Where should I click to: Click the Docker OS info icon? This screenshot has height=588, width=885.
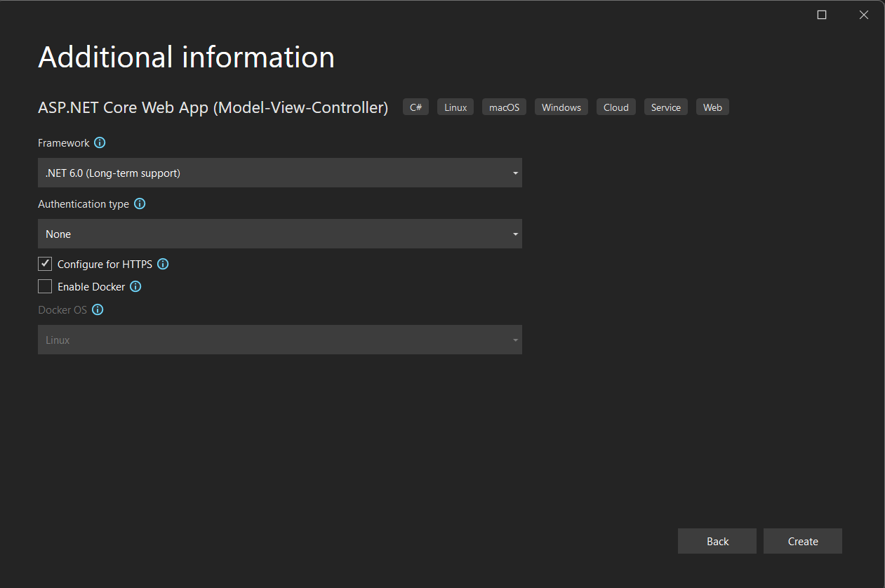98,309
